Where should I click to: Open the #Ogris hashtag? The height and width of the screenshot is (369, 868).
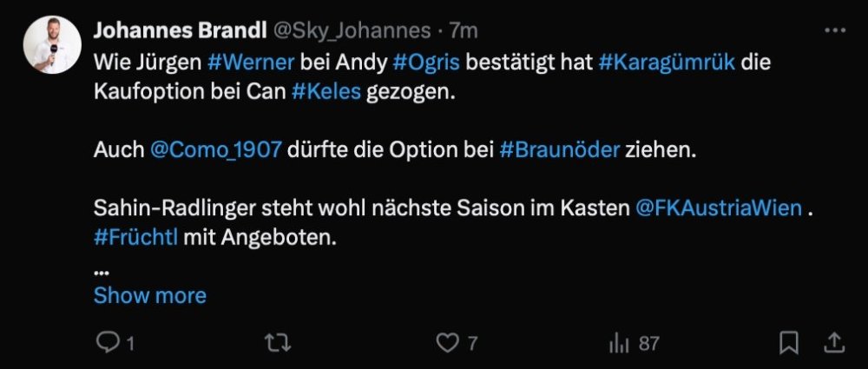point(429,63)
